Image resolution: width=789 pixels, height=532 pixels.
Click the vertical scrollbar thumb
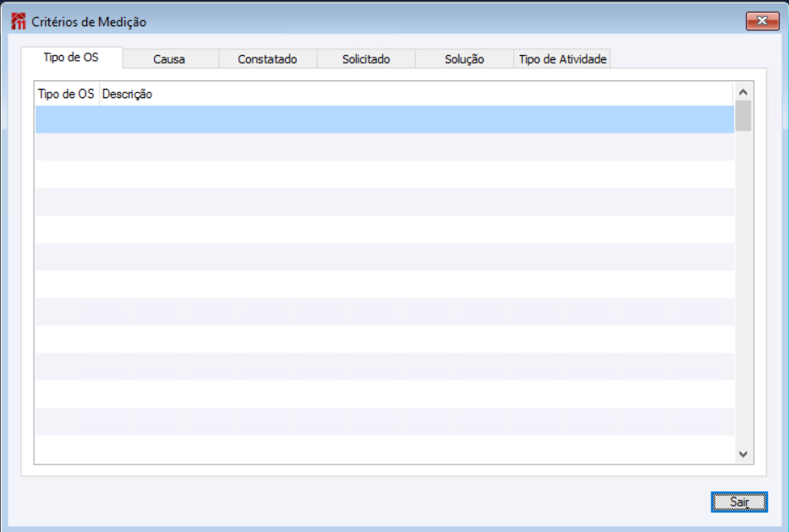click(x=743, y=116)
